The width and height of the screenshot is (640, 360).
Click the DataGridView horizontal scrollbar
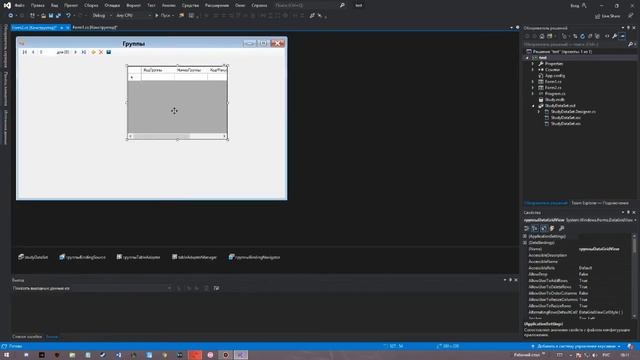click(177, 136)
